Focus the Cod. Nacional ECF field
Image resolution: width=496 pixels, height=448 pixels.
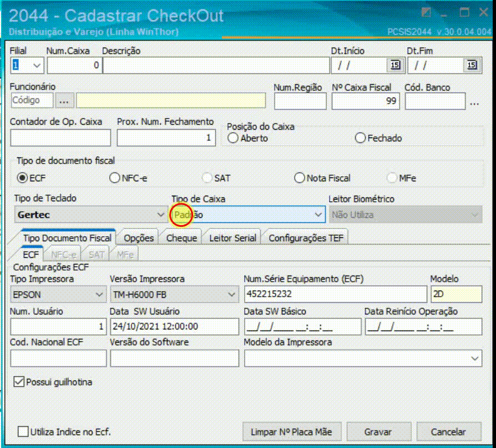pyautogui.click(x=58, y=359)
